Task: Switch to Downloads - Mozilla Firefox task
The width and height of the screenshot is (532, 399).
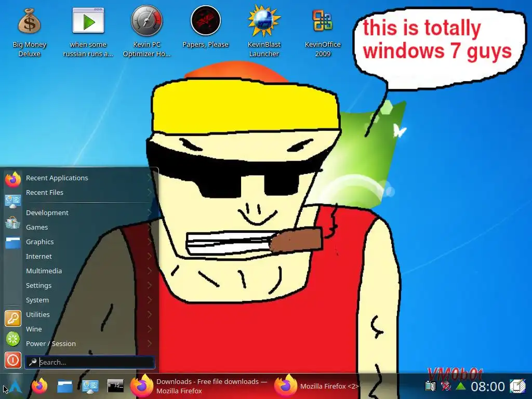Action: (x=199, y=386)
